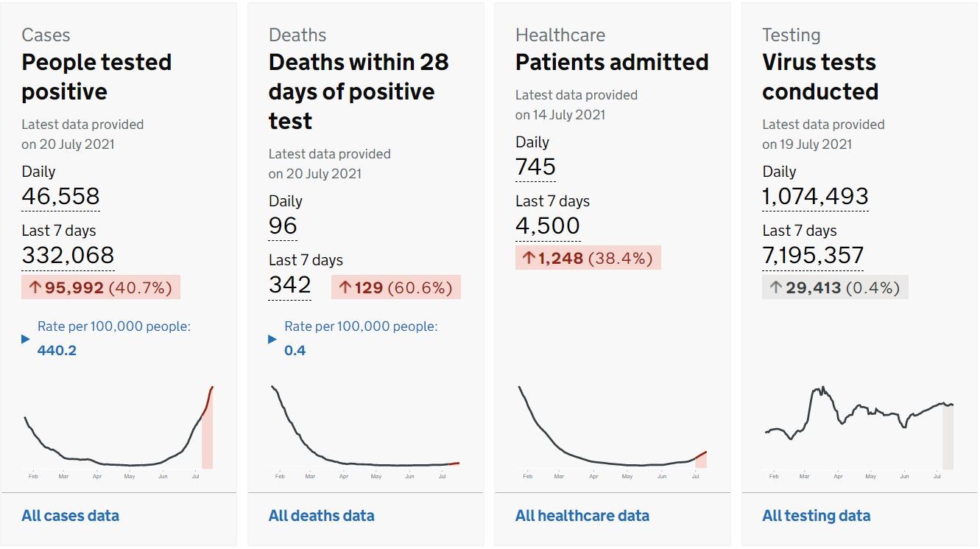Screen dimensions: 980x549
Task: Click the daily deaths number 96
Action: click(x=283, y=226)
